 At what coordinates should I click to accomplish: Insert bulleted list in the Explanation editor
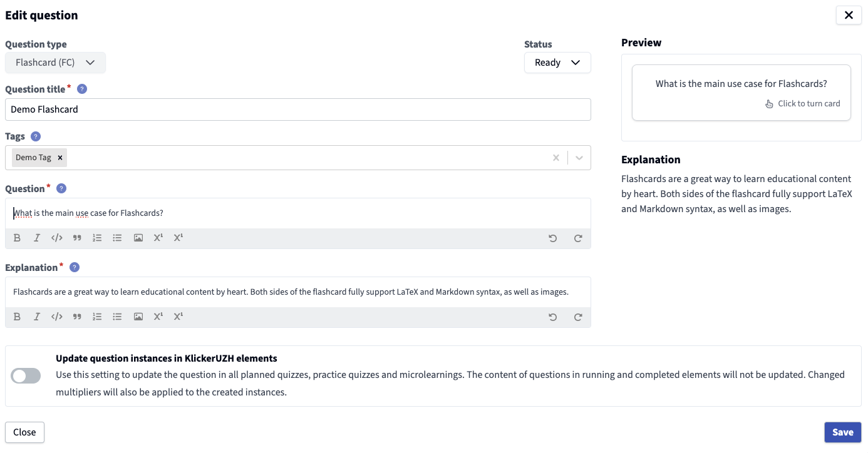click(117, 317)
